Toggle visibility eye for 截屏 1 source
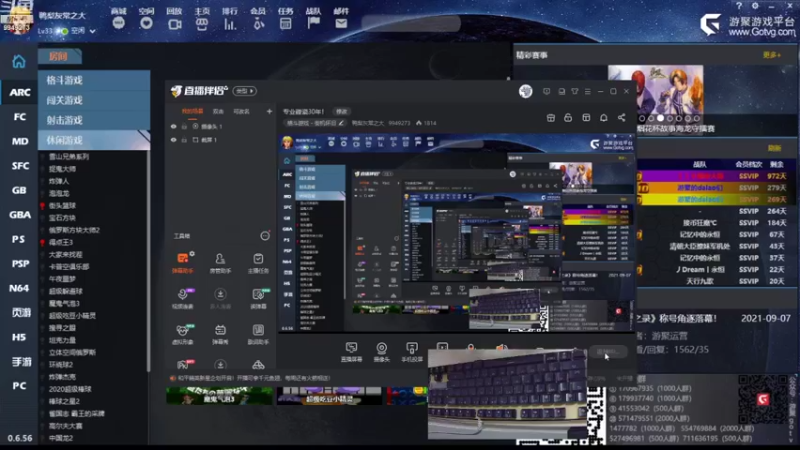The height and width of the screenshot is (450, 800). [x=173, y=140]
